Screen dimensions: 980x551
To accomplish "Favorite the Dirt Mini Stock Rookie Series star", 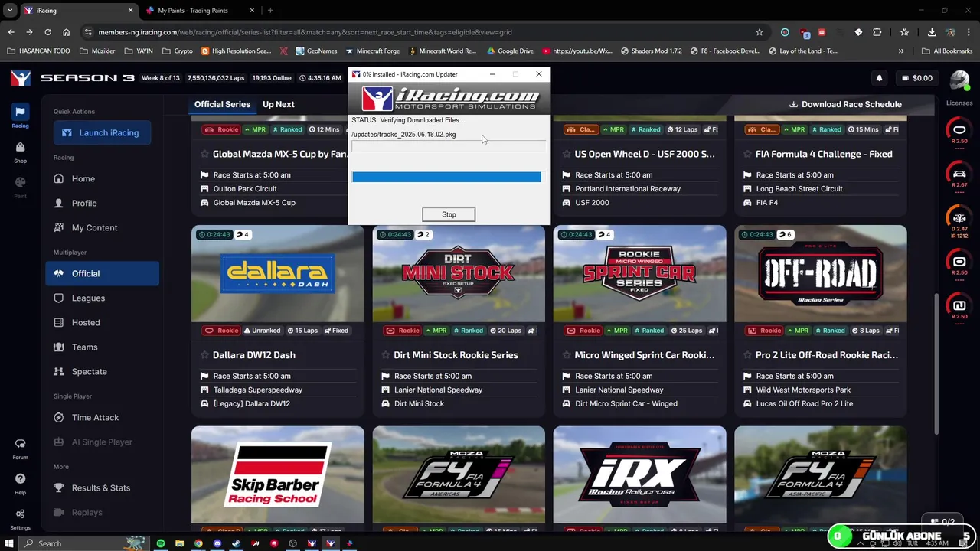I will tap(385, 355).
